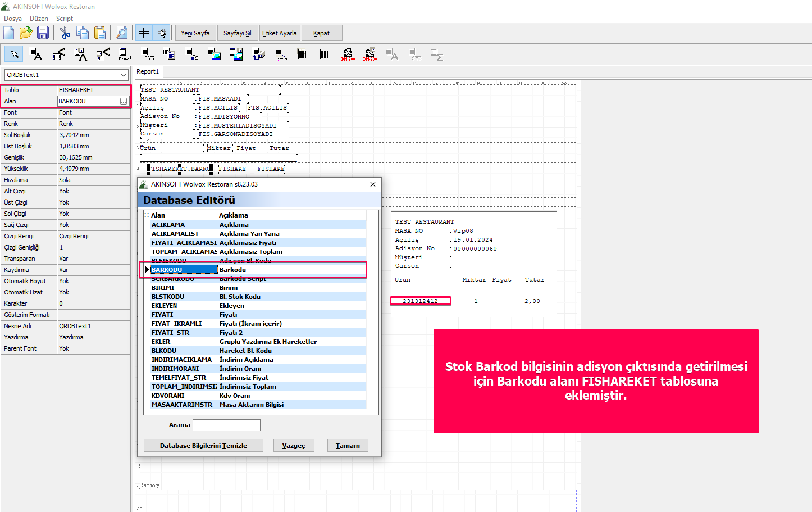This screenshot has width=812, height=512.
Task: Close the Database Editörü dialog
Action: coord(373,184)
